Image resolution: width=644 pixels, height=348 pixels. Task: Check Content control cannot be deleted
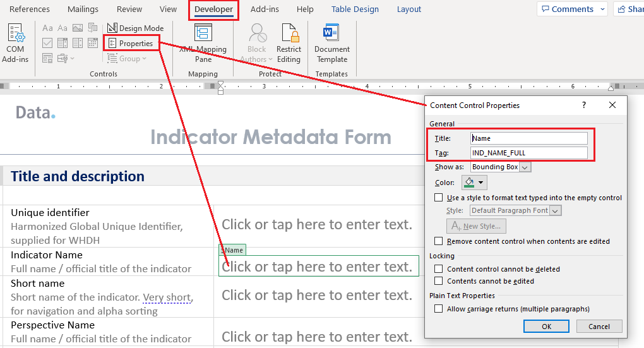tap(439, 269)
